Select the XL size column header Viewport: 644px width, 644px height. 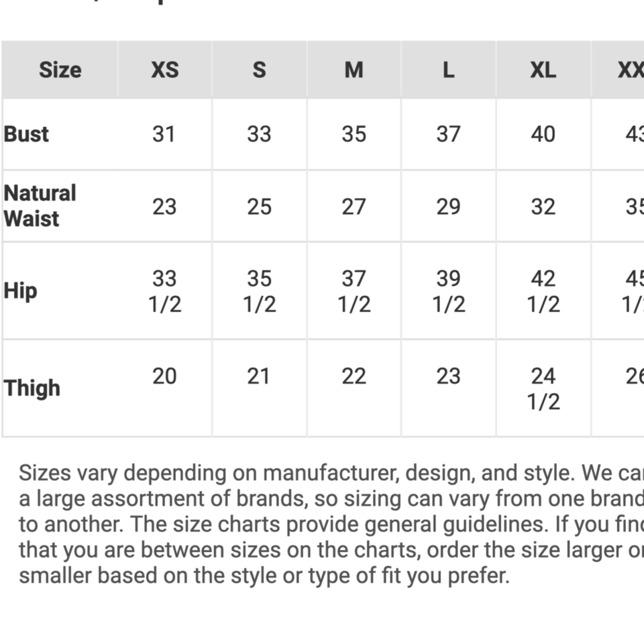(543, 70)
